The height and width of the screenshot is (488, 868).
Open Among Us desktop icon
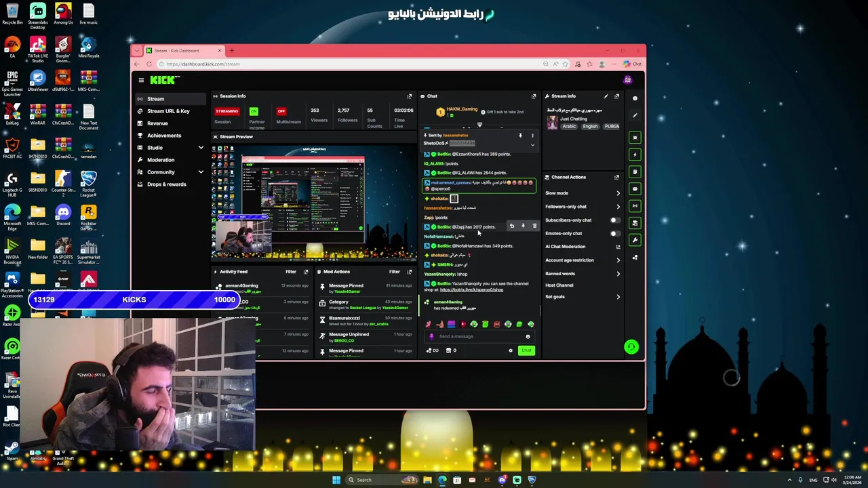(x=63, y=15)
